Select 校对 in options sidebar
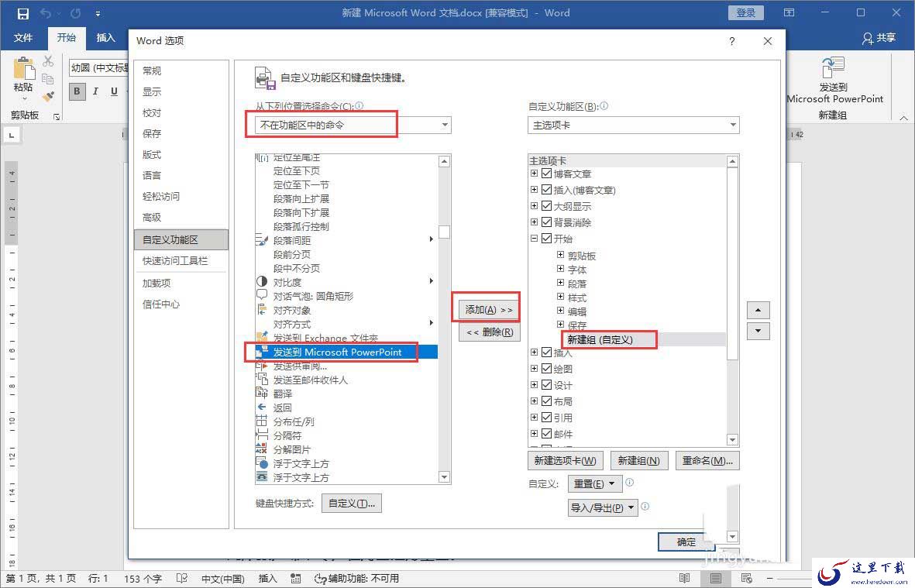Image resolution: width=915 pixels, height=588 pixels. tap(181, 112)
